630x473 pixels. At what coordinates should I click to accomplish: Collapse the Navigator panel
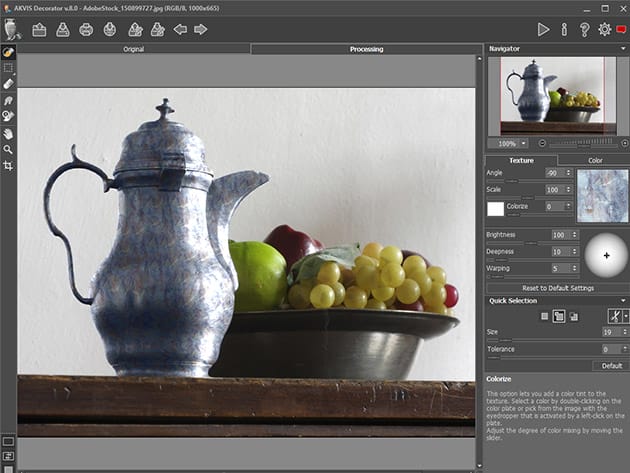(623, 48)
